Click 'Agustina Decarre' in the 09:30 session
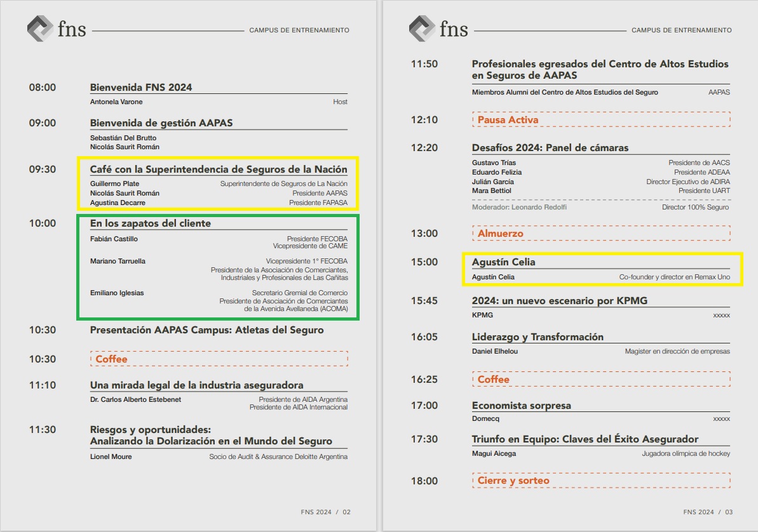This screenshot has height=532, width=758. [x=118, y=203]
